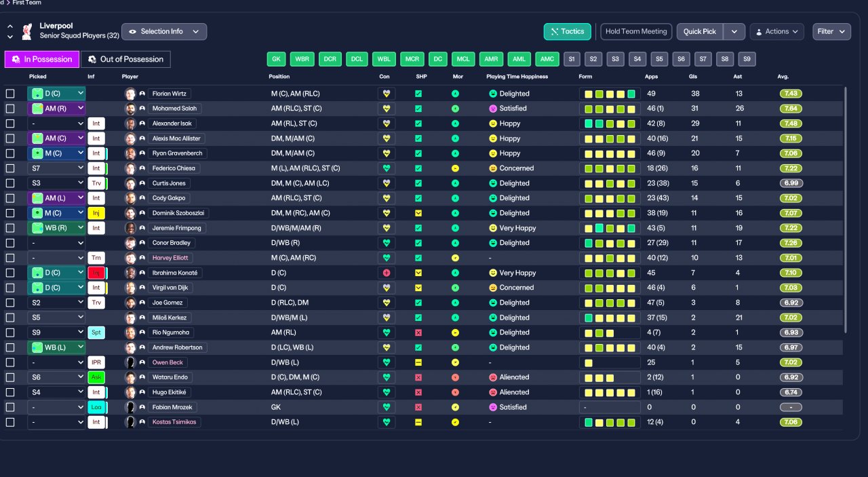Click Mohamed Salah's Satisfied face icon
Viewport: 868px width, 477px height.
point(493,109)
